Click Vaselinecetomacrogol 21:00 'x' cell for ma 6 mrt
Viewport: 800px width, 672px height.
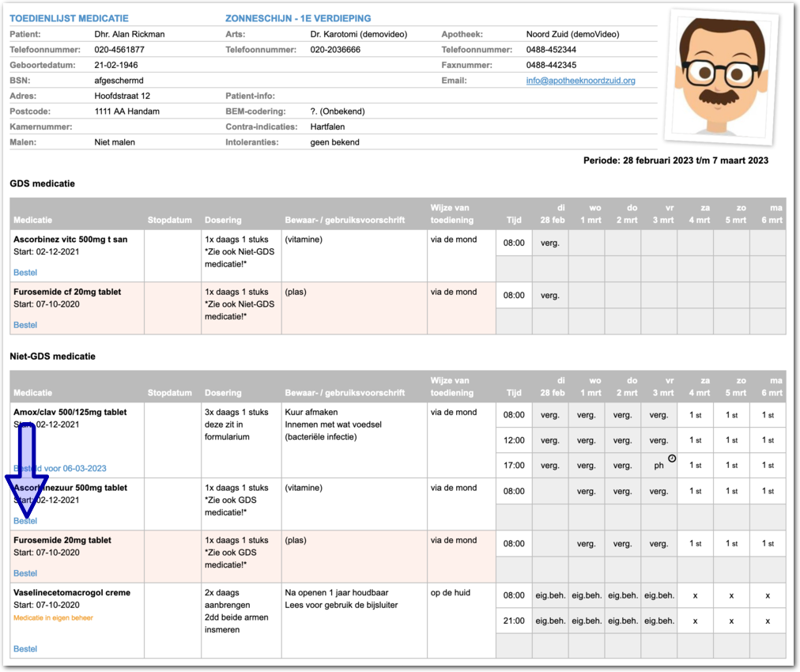768,621
